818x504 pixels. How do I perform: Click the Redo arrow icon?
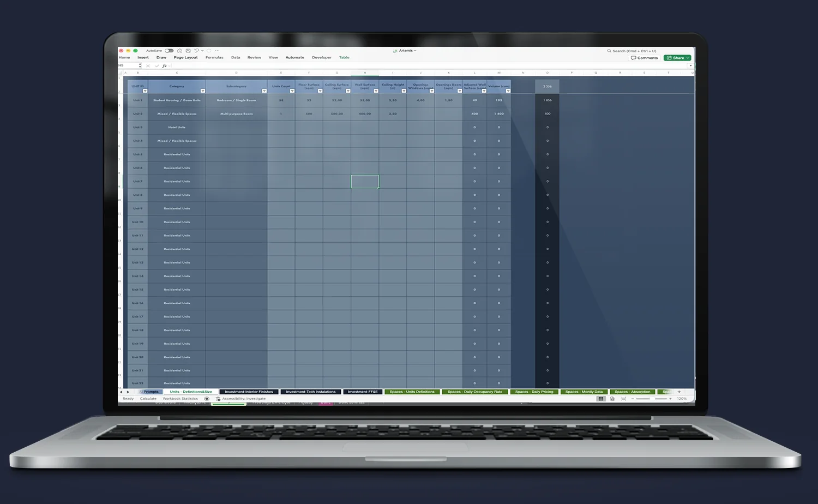click(209, 51)
